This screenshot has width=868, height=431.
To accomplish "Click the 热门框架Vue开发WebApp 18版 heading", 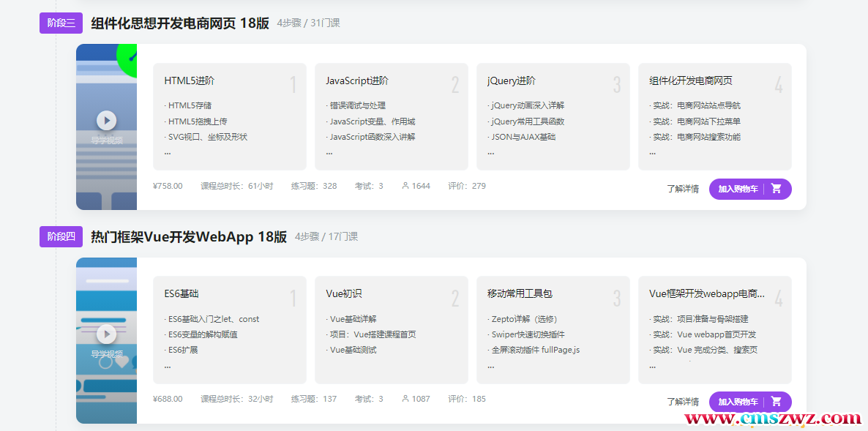I will point(189,237).
